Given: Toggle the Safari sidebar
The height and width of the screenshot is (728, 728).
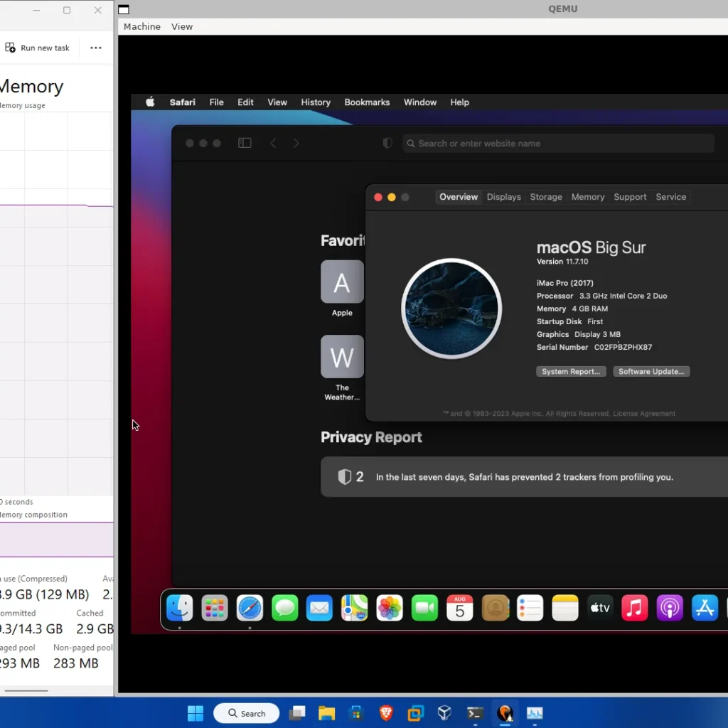Looking at the screenshot, I should (x=245, y=143).
